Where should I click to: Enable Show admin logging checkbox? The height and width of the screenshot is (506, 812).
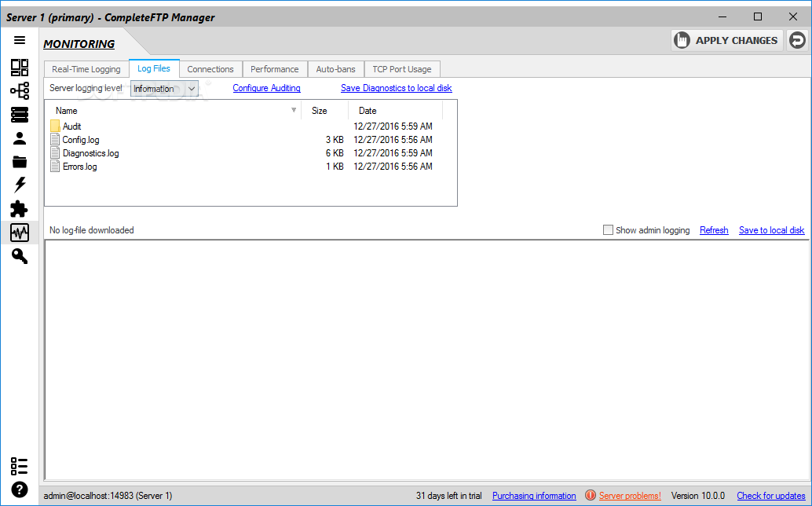608,230
